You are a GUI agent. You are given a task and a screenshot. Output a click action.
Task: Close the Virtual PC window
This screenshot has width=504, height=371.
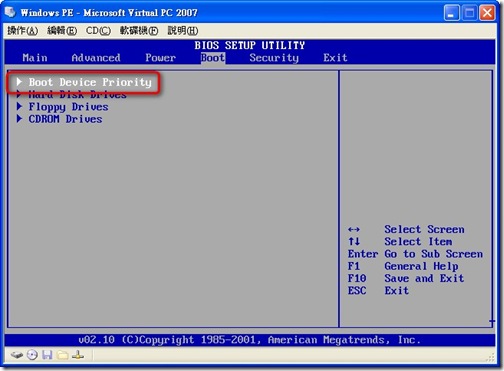pos(487,13)
